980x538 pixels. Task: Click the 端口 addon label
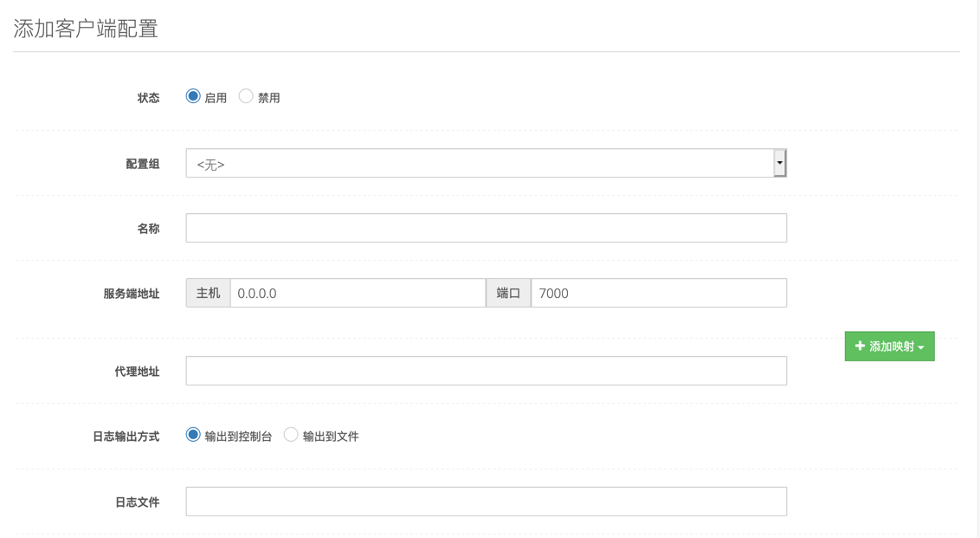point(508,293)
